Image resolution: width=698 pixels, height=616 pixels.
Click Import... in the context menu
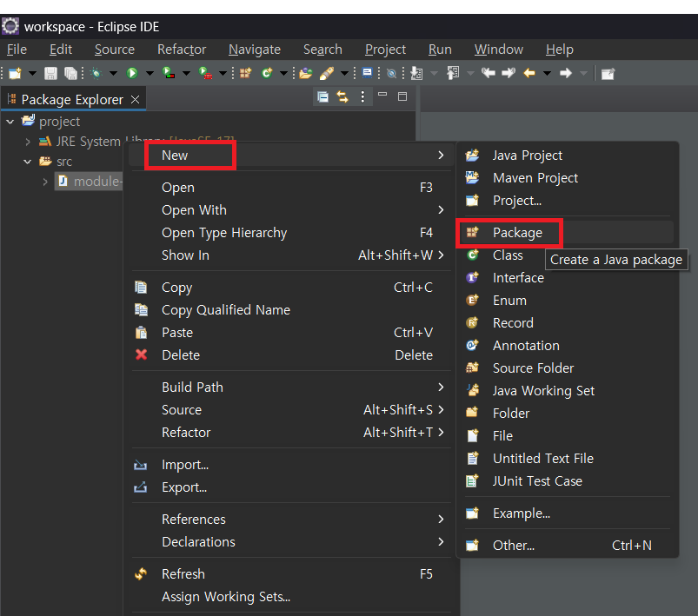coord(291,465)
